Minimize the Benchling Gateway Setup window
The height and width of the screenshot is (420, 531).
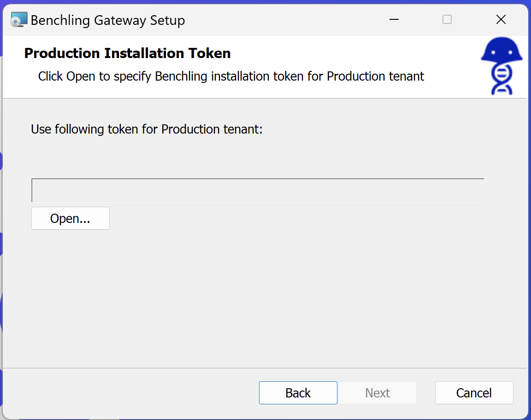pyautogui.click(x=394, y=20)
